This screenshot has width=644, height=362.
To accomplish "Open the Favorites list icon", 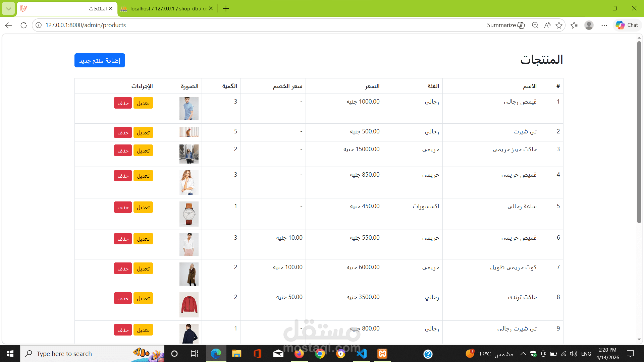I will pyautogui.click(x=574, y=25).
